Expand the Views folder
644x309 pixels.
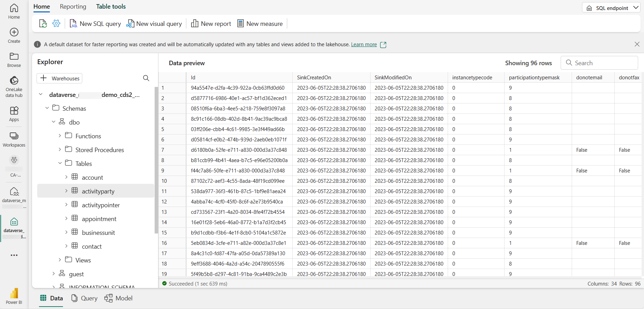60,260
